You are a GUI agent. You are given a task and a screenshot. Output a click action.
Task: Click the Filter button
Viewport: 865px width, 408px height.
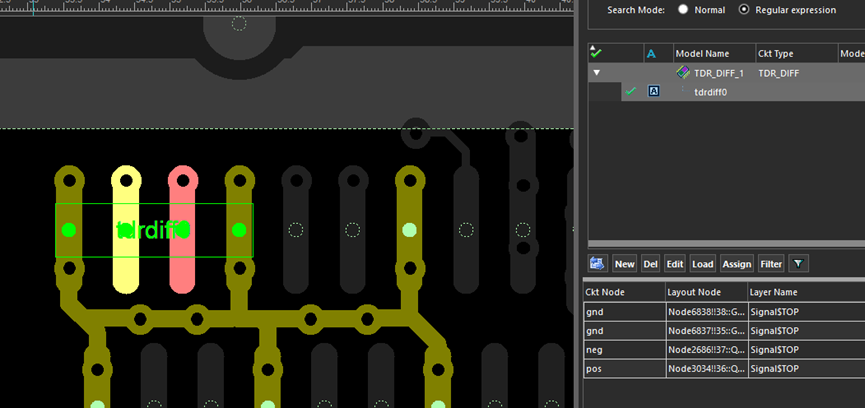tap(771, 264)
